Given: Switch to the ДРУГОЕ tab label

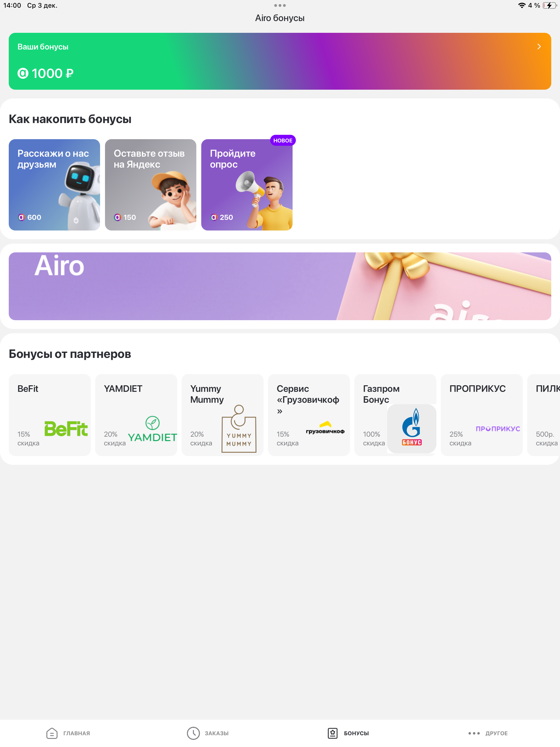Looking at the screenshot, I should pos(497,733).
